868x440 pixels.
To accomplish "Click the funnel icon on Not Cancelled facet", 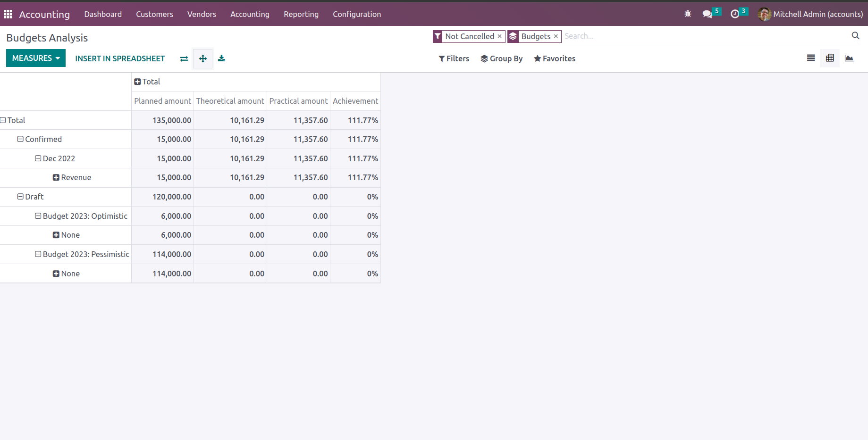I will (x=438, y=36).
